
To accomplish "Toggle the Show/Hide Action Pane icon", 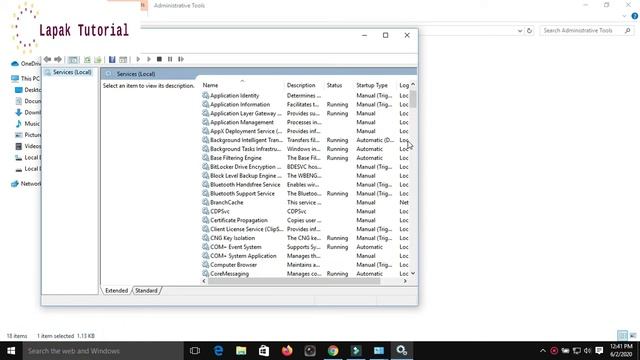I will [x=123, y=60].
